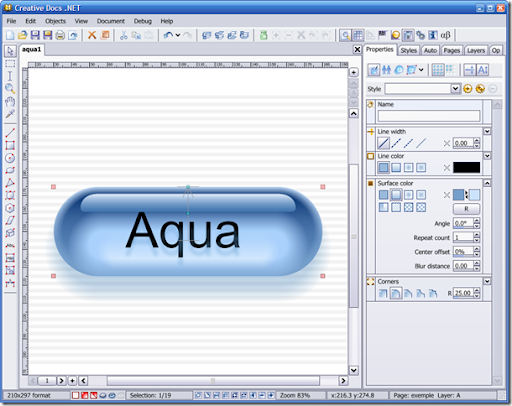Open the Help menu
512x406 pixels.
(x=167, y=21)
